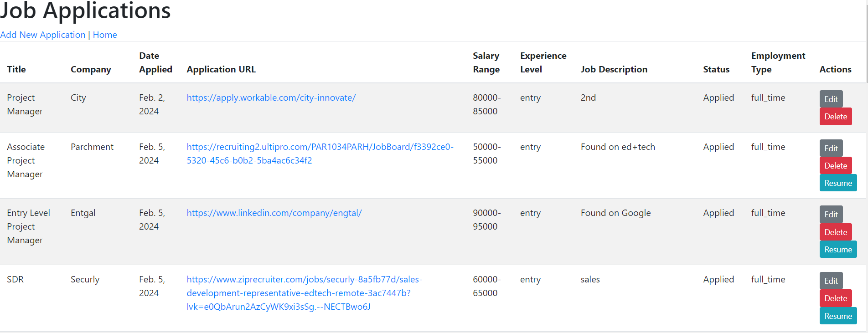Go to the Home link

coord(105,35)
